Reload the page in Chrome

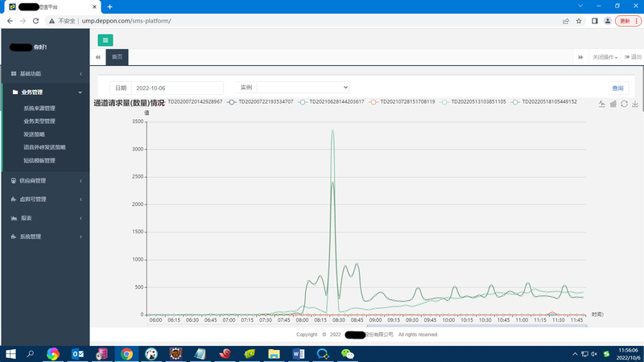click(x=35, y=21)
